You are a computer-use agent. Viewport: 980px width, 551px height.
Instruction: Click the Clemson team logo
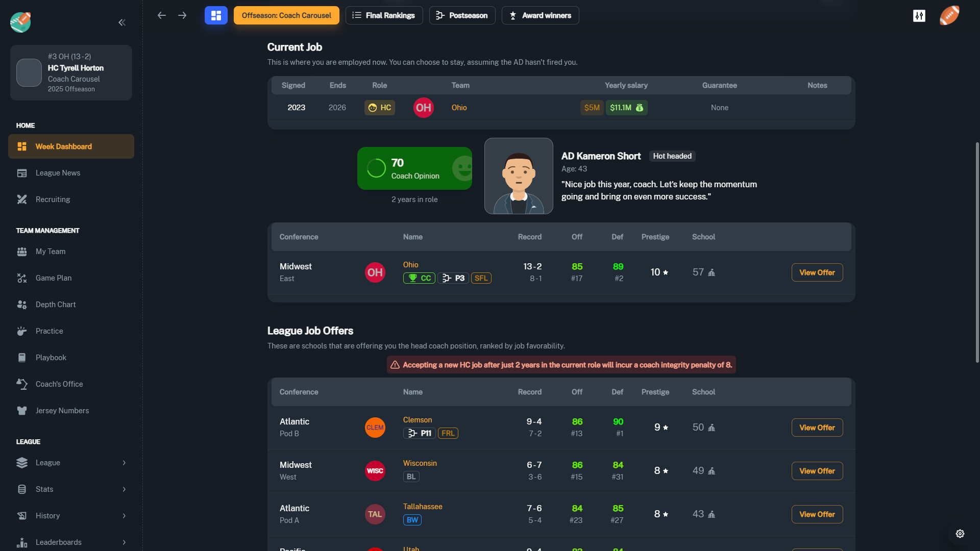[x=375, y=427]
